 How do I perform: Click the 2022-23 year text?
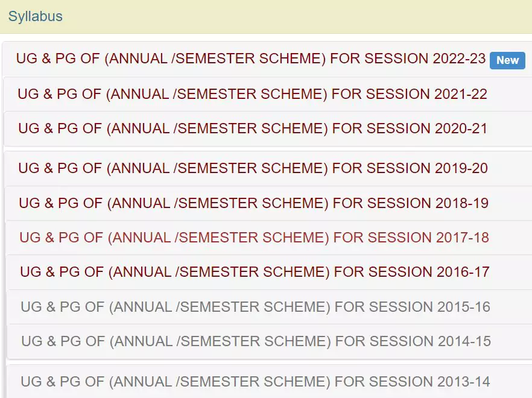point(459,58)
